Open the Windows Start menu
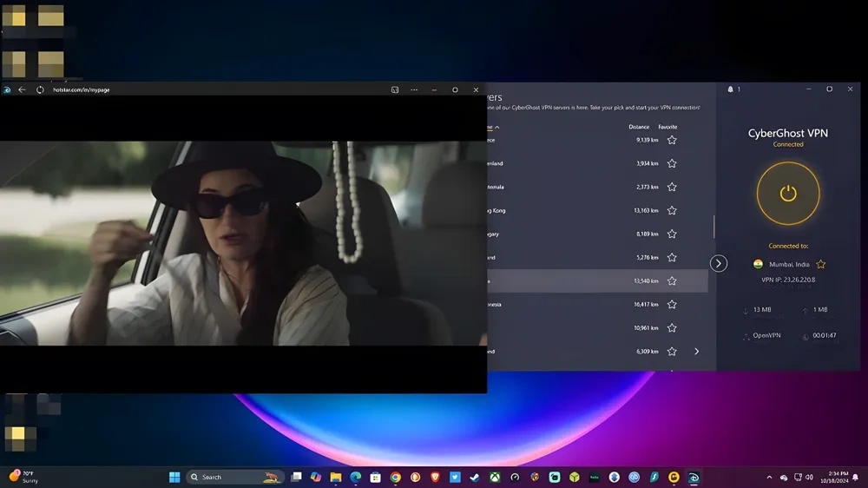 [174, 477]
